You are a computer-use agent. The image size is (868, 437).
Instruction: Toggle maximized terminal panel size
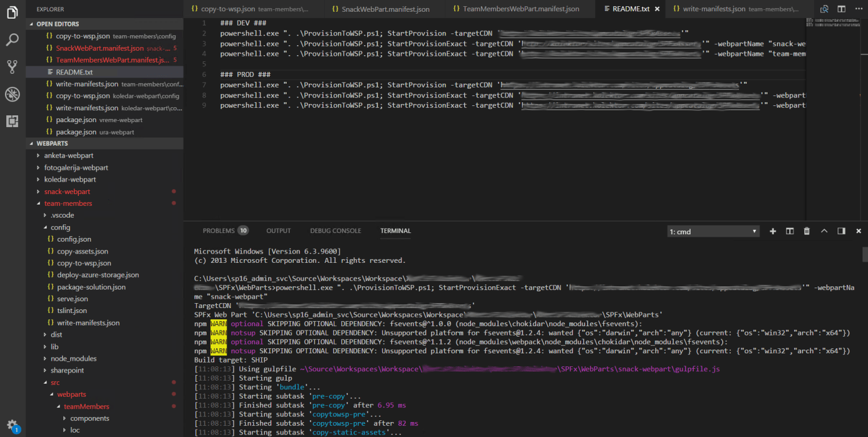coord(824,231)
